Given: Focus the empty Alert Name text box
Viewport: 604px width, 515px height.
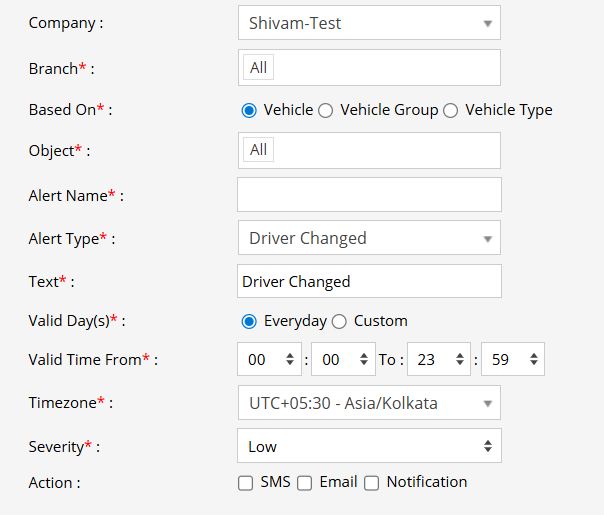Looking at the screenshot, I should [x=368, y=195].
